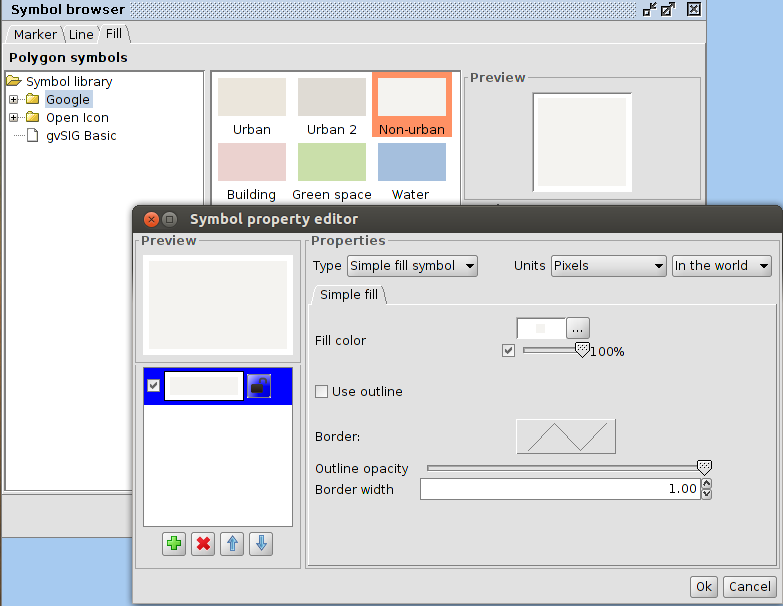This screenshot has height=606, width=783.
Task: Click the Cancel button
Action: click(750, 587)
